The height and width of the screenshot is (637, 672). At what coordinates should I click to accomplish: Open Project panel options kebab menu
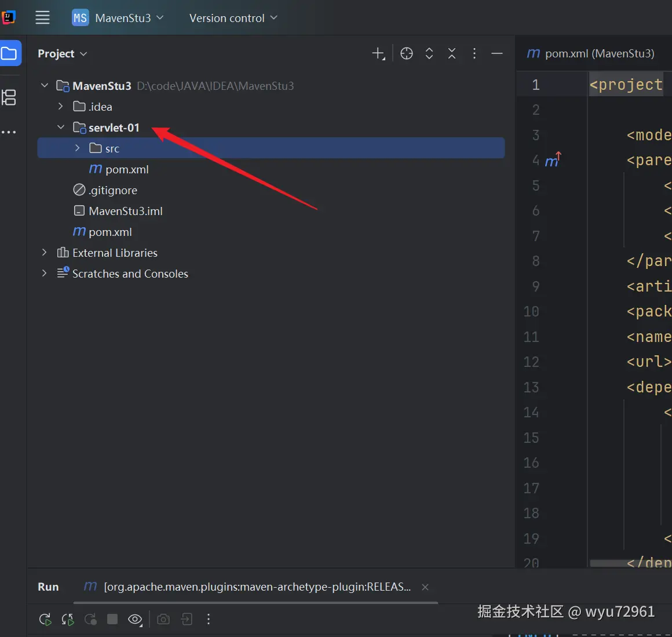(x=474, y=53)
